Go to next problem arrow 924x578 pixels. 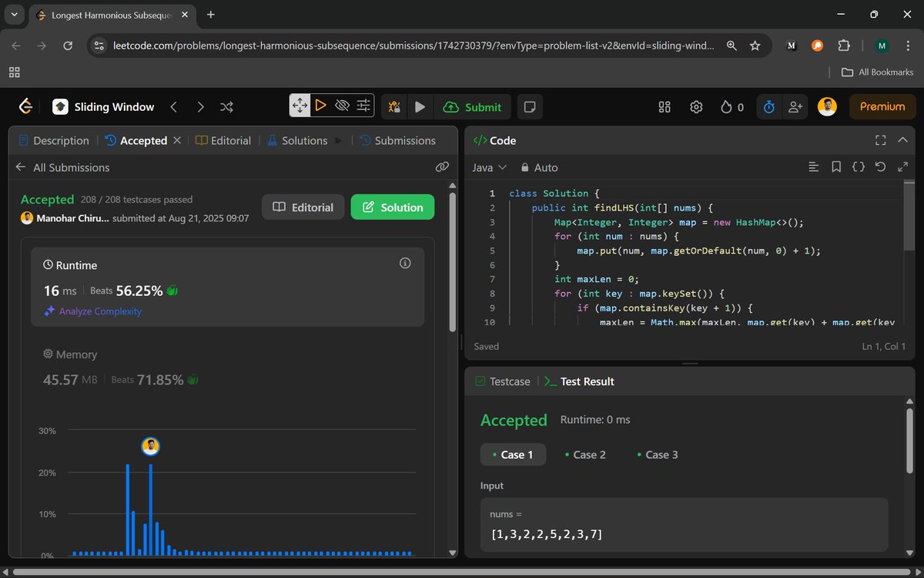tap(200, 107)
